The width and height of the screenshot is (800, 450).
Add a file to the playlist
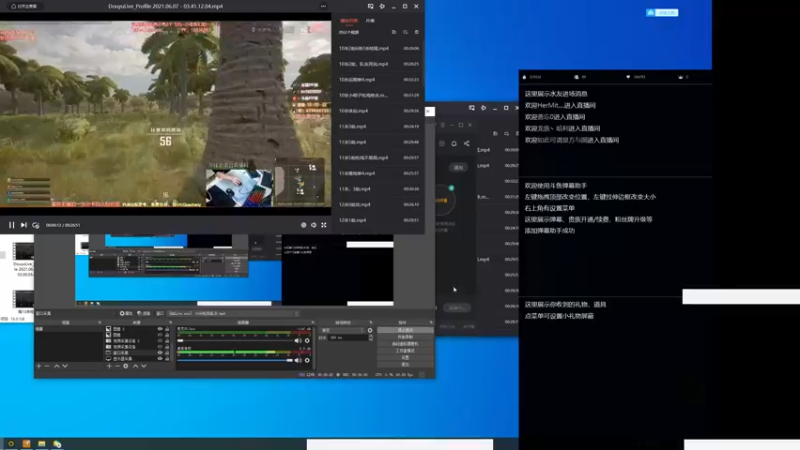tap(394, 32)
